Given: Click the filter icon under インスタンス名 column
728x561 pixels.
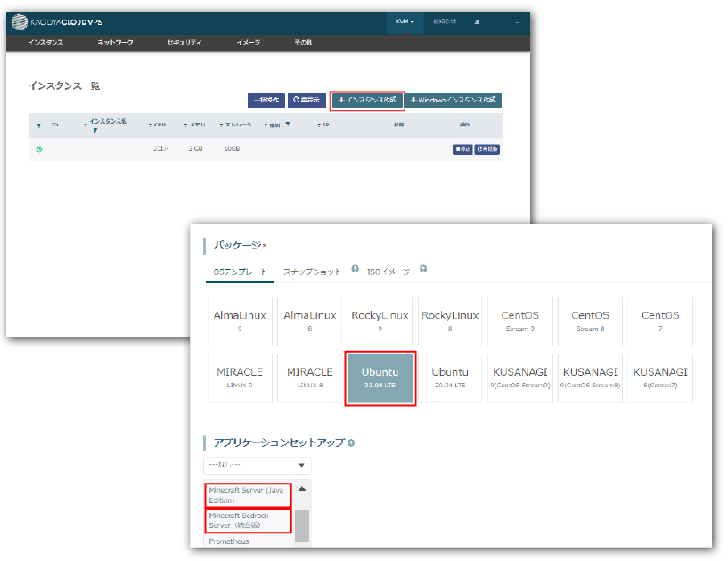Looking at the screenshot, I should pyautogui.click(x=95, y=131).
